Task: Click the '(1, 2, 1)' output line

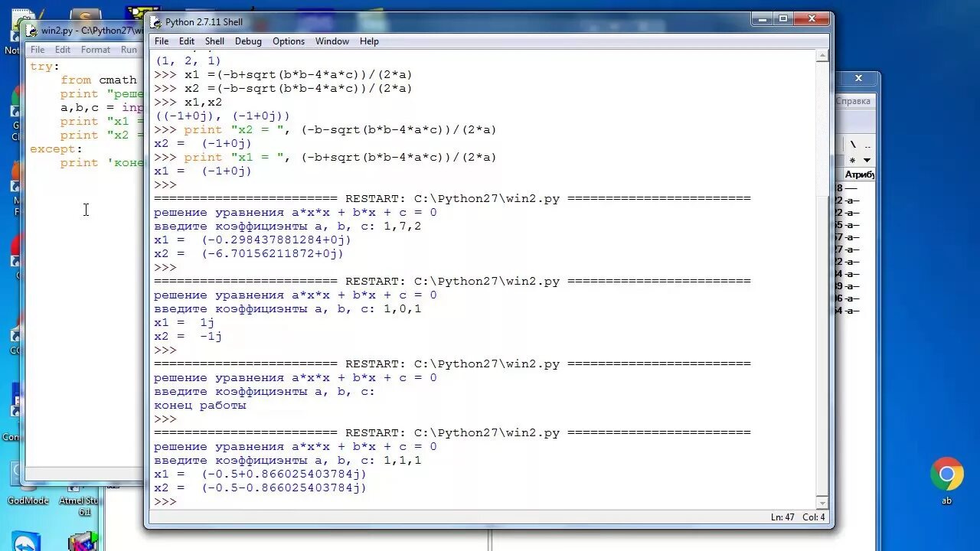Action: click(188, 60)
